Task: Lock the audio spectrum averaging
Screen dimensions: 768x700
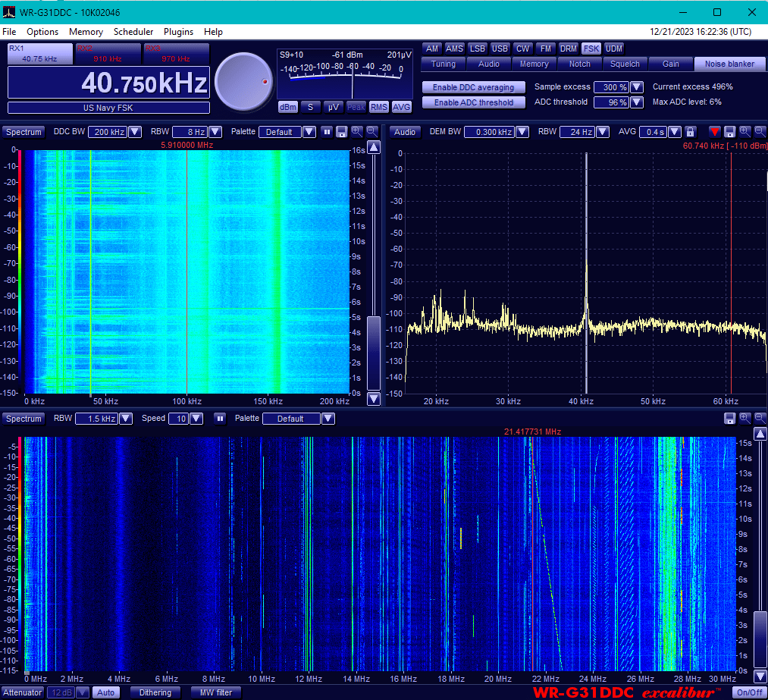Action: click(x=690, y=132)
